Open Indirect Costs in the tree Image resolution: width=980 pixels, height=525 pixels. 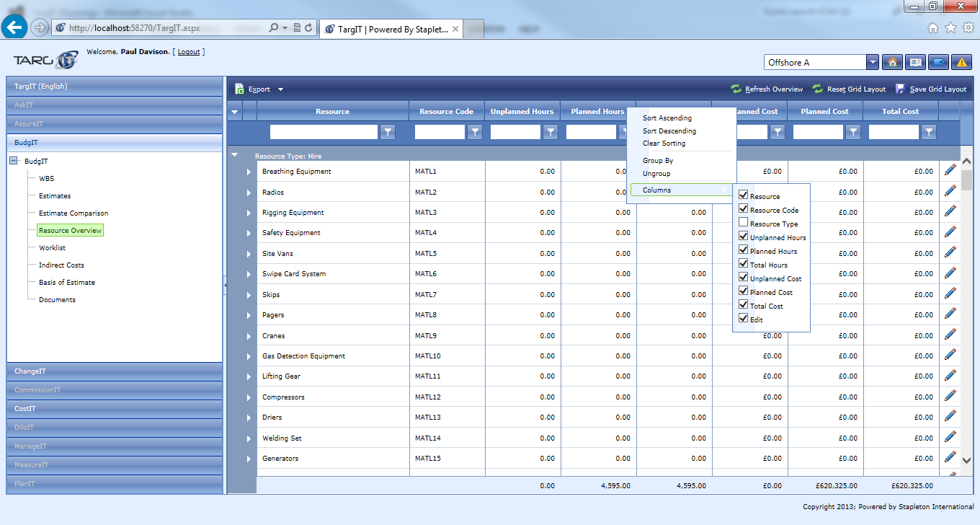point(61,265)
